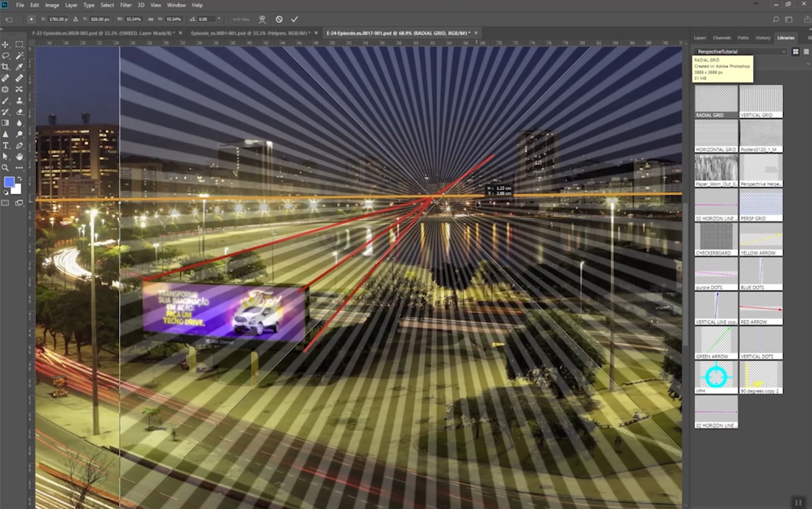Toggle relative positioning triangle for reference point
812x509 pixels.
pos(75,19)
